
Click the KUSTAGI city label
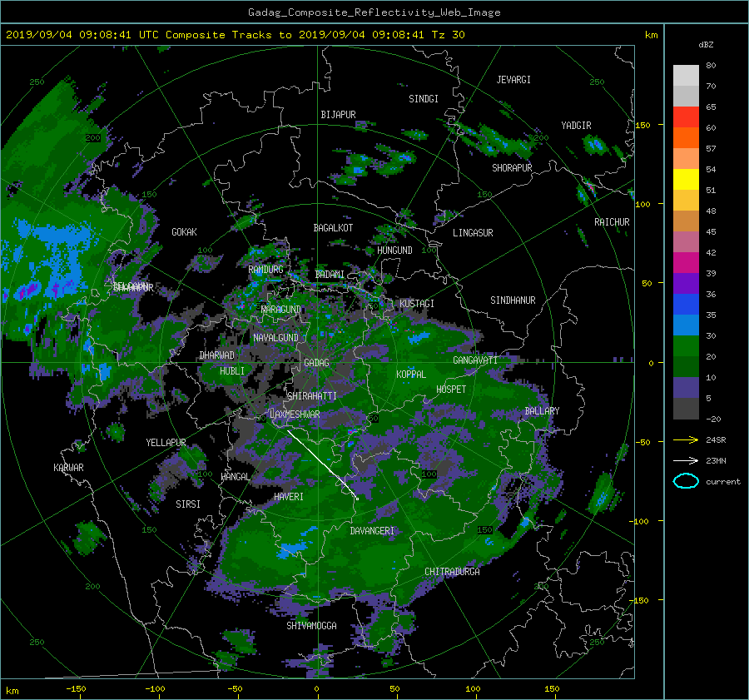point(417,304)
